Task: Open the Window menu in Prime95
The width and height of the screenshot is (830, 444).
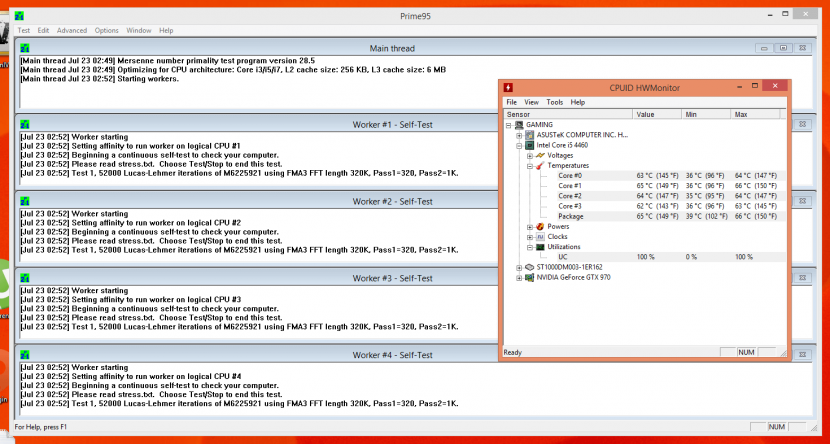Action: [x=139, y=31]
